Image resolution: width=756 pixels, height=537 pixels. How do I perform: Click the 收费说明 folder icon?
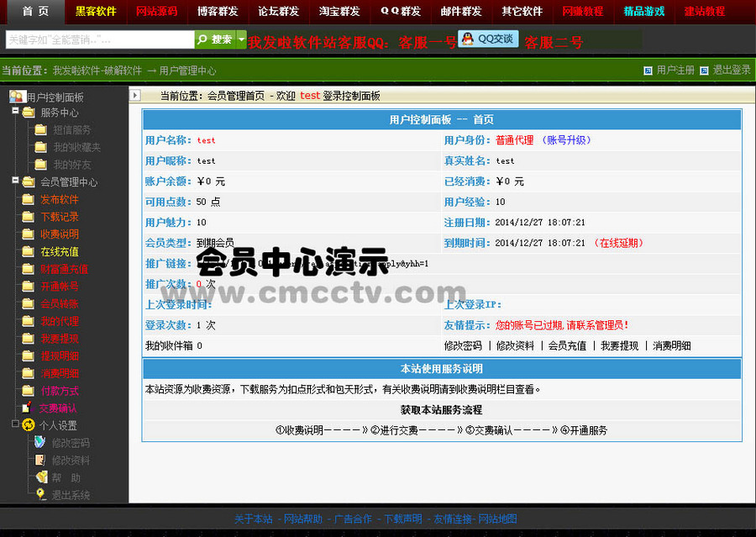pyautogui.click(x=29, y=234)
